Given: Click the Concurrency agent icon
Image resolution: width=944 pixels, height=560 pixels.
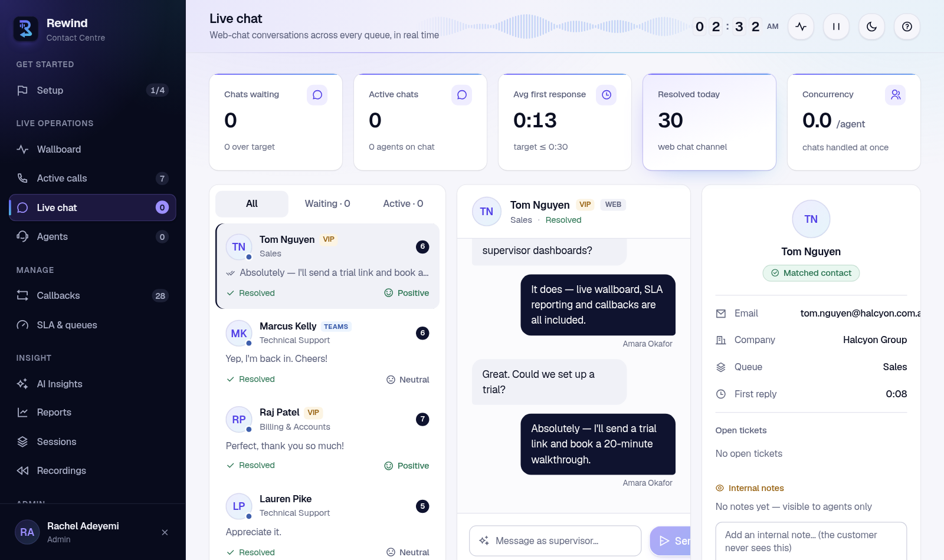Looking at the screenshot, I should pyautogui.click(x=895, y=95).
